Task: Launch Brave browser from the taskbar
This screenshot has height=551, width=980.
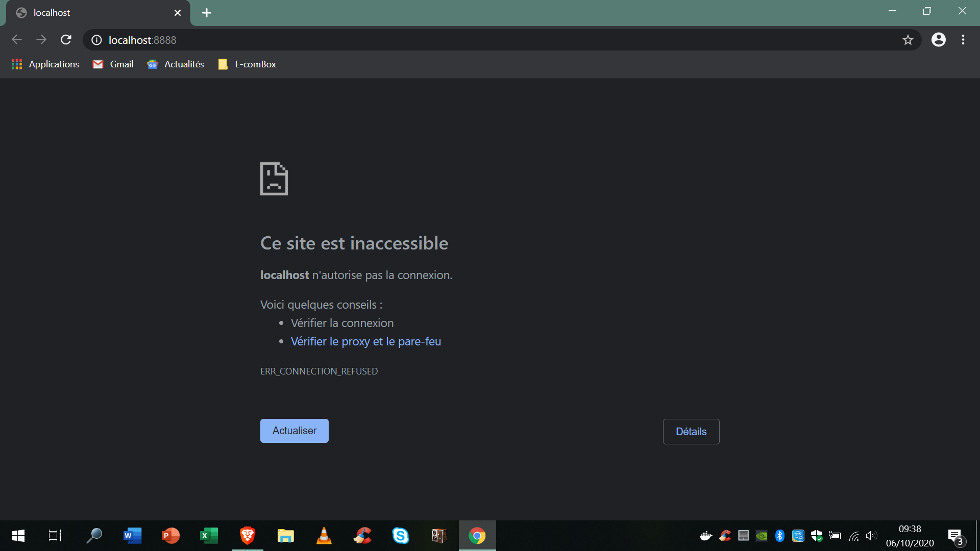Action: tap(248, 536)
